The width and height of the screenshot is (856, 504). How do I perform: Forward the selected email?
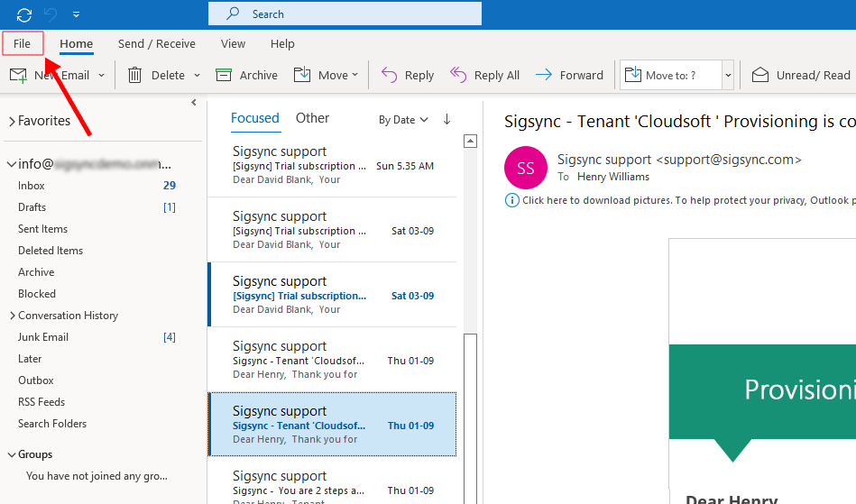569,75
